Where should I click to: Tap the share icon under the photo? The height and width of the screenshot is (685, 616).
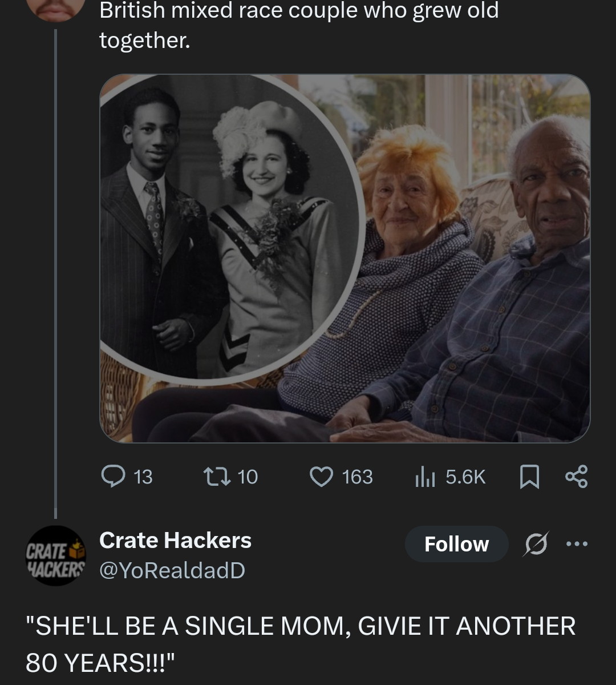pyautogui.click(x=575, y=477)
